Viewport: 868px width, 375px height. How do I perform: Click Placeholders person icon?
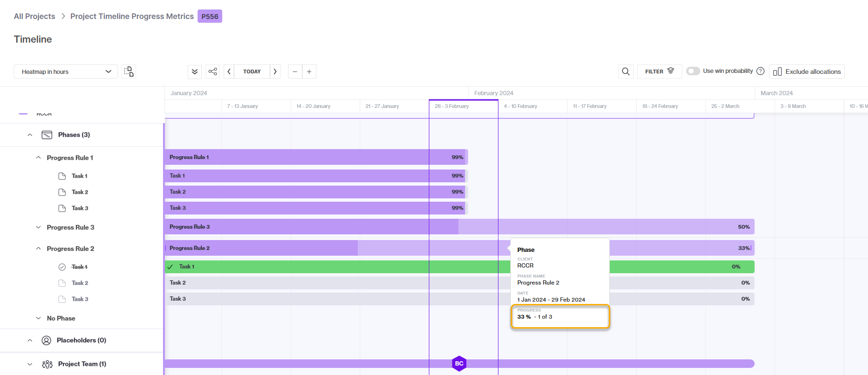pyautogui.click(x=46, y=340)
